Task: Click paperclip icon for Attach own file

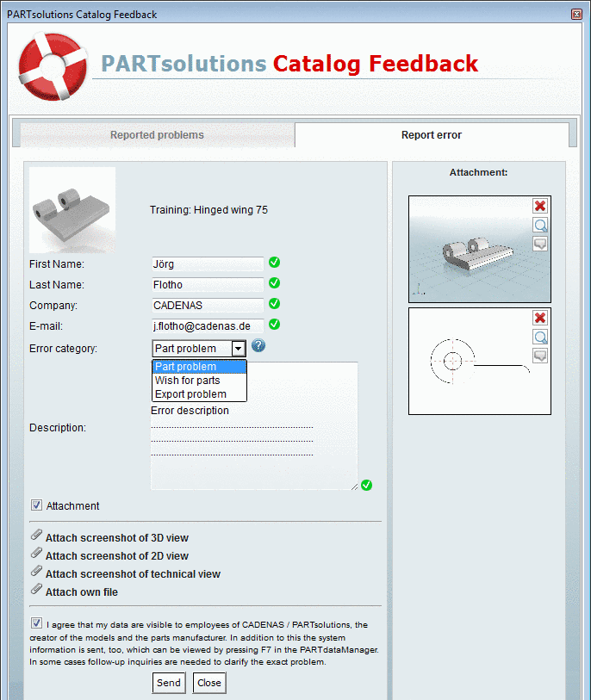Action: click(36, 589)
